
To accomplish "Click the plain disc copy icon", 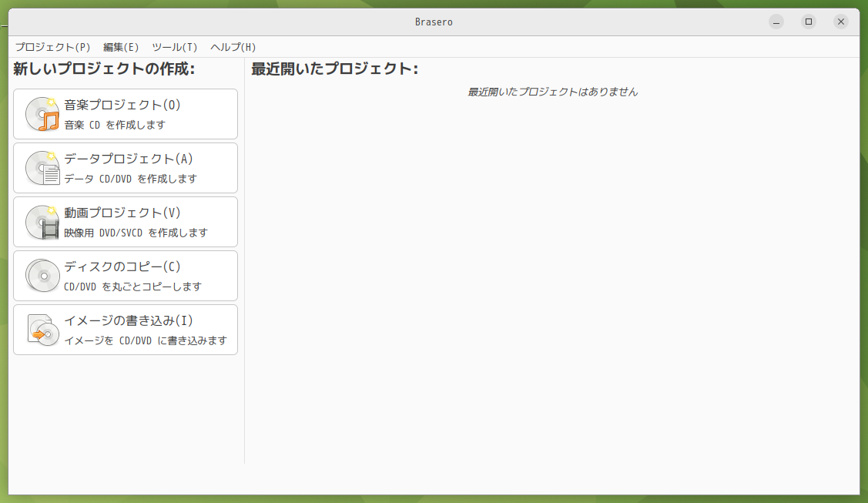I will click(x=42, y=276).
